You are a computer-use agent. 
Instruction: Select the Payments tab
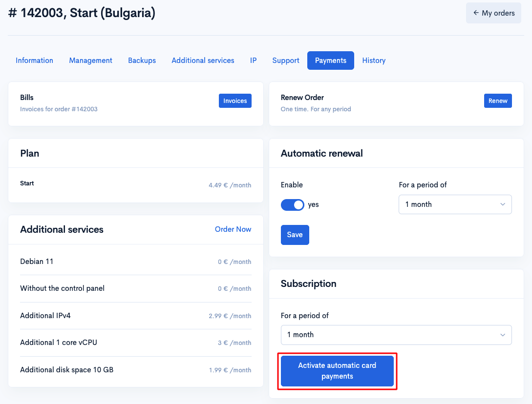point(330,61)
